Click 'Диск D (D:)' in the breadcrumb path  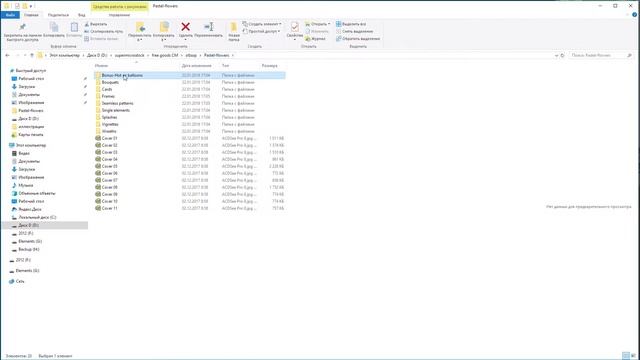(97, 55)
